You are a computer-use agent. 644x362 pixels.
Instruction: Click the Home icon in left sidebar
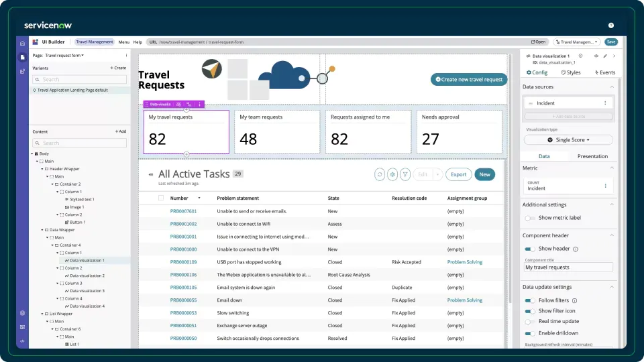(22, 43)
